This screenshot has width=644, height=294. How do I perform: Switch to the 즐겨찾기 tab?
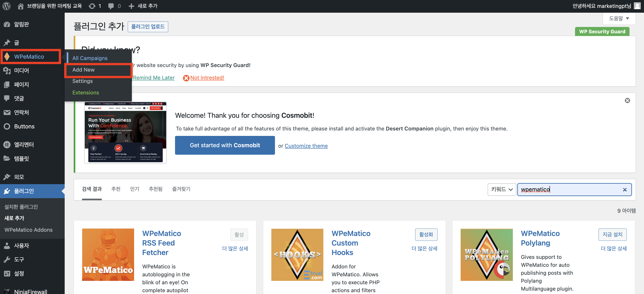181,189
